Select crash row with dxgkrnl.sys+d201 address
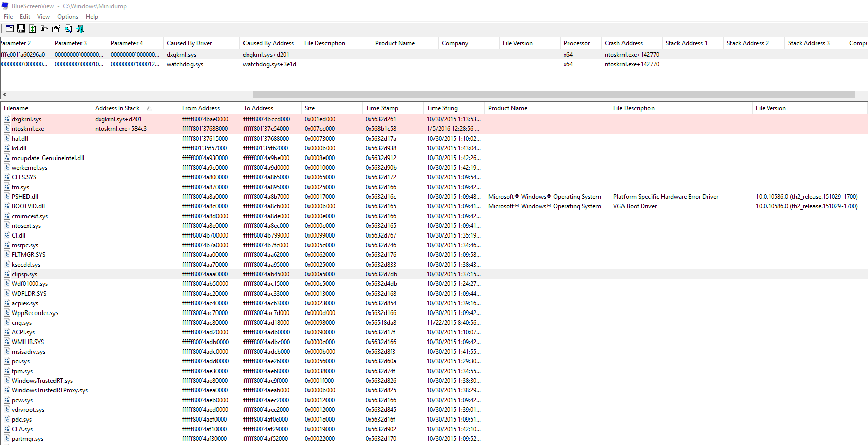This screenshot has height=445, width=868. pos(434,55)
